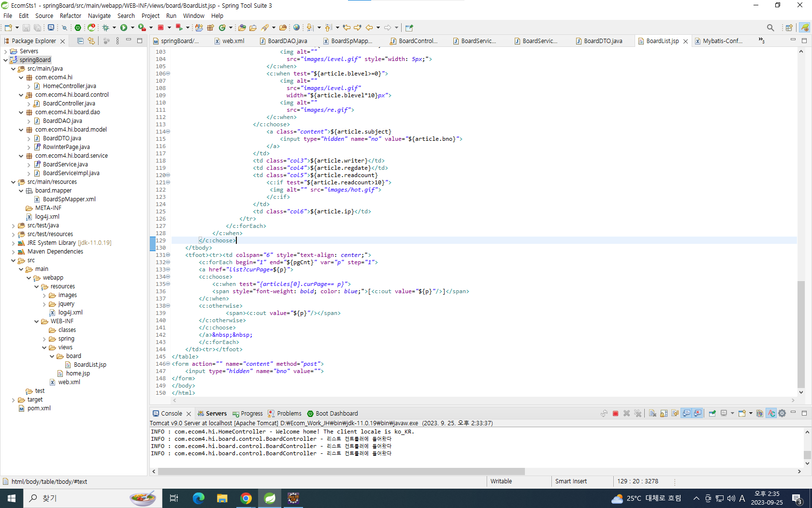The image size is (812, 508).
Task: Switch to the web.xml editor tab
Action: 229,41
